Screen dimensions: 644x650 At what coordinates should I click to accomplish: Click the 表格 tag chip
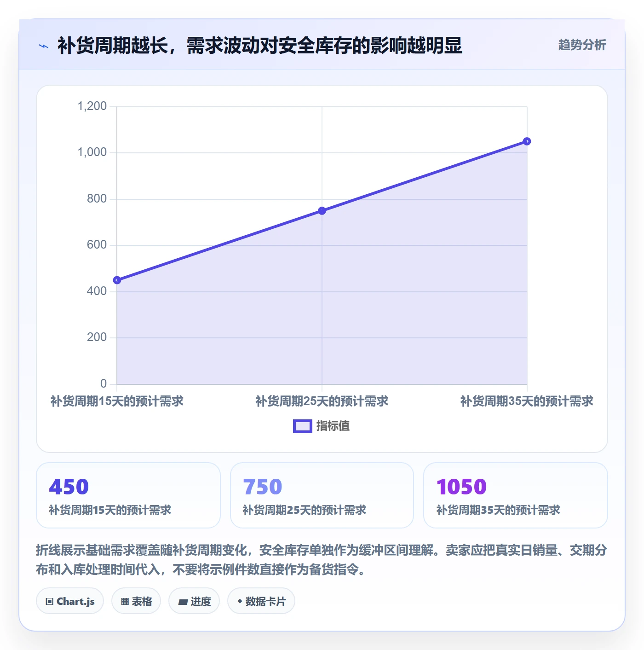pos(136,601)
